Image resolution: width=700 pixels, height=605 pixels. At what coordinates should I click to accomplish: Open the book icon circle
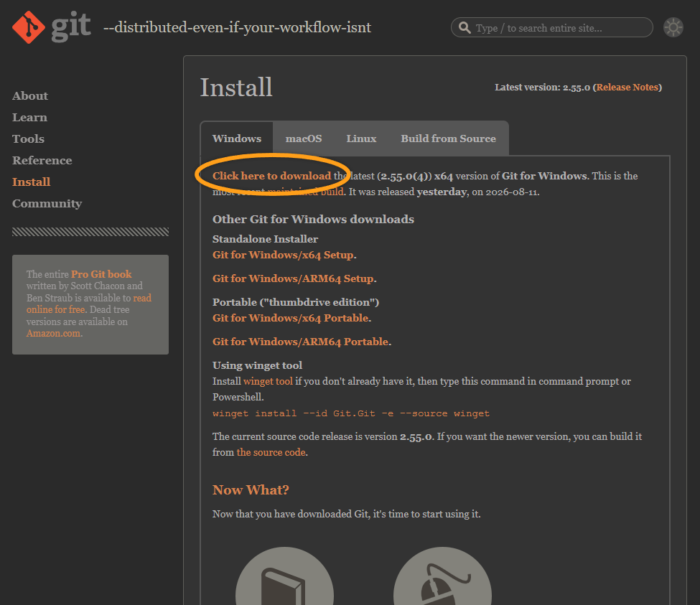click(285, 576)
